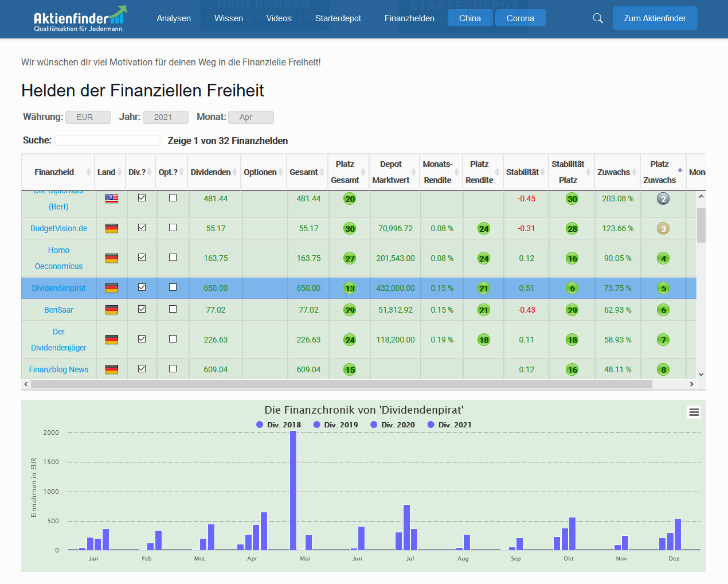Sort table by Depot Marktwert column

tap(395, 172)
